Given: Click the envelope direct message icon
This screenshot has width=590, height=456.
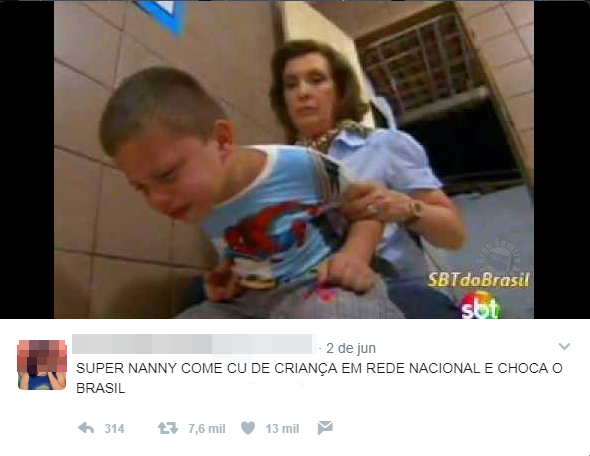Looking at the screenshot, I should click(325, 428).
